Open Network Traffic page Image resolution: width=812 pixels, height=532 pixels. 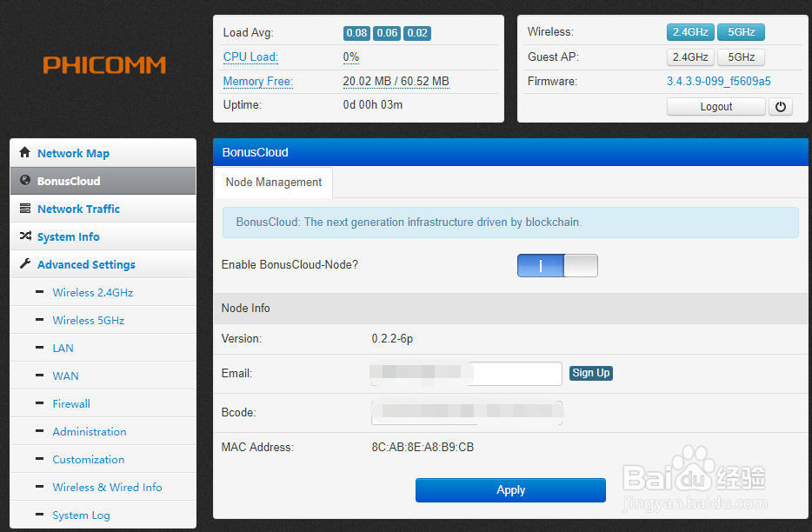point(103,209)
